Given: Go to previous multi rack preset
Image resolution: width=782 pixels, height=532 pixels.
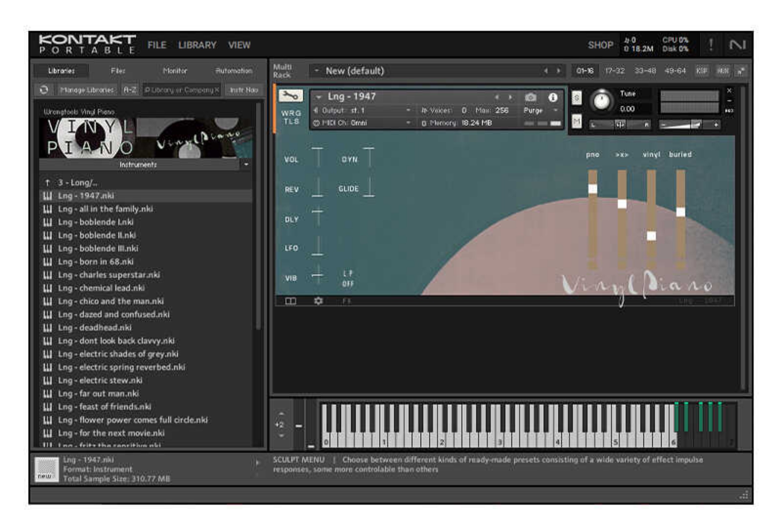Looking at the screenshot, I should click(x=546, y=71).
